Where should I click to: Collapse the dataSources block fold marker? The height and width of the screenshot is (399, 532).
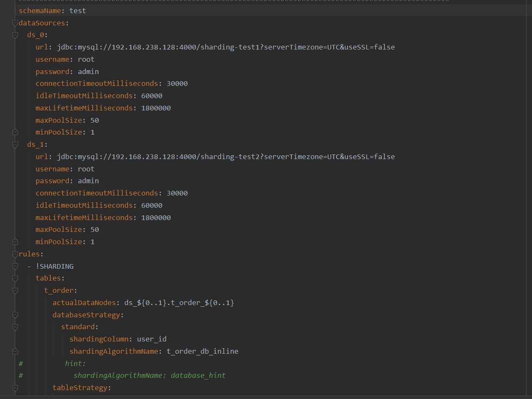pos(15,23)
